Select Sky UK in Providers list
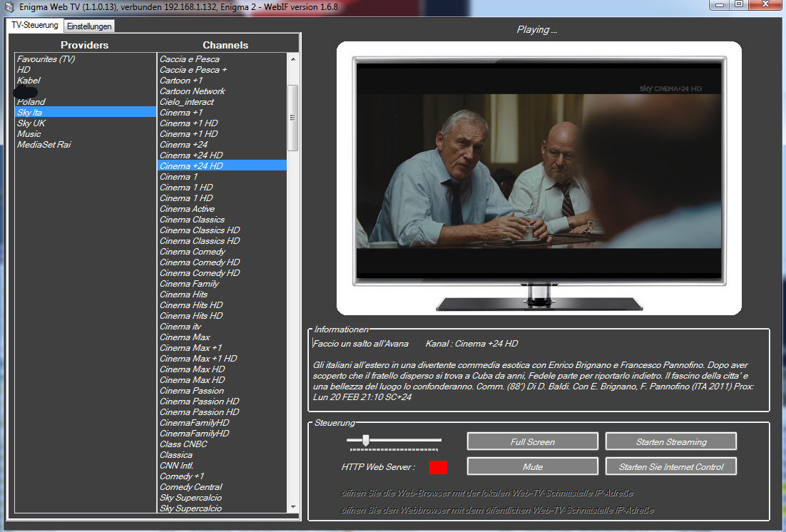Image resolution: width=786 pixels, height=532 pixels. [x=31, y=123]
